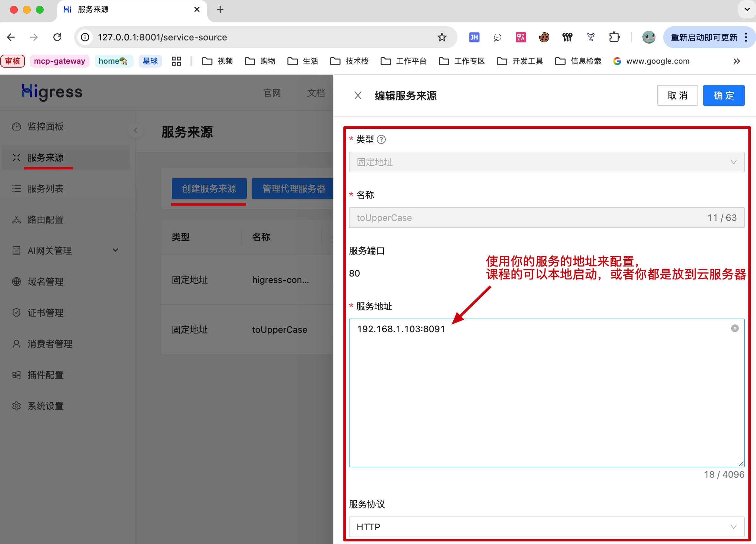The width and height of the screenshot is (756, 544).
Task: Show more bookmarks via overflow chevron
Action: click(737, 61)
